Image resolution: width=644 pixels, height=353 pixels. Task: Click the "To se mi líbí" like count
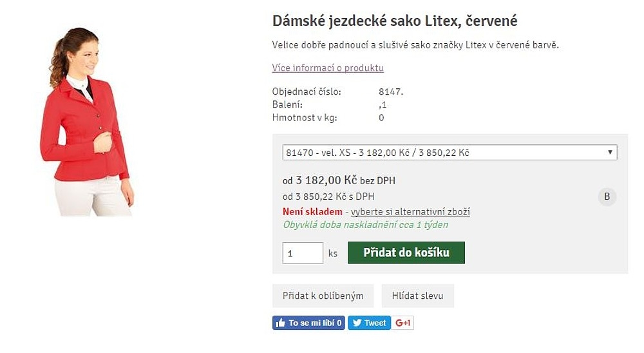point(316,323)
